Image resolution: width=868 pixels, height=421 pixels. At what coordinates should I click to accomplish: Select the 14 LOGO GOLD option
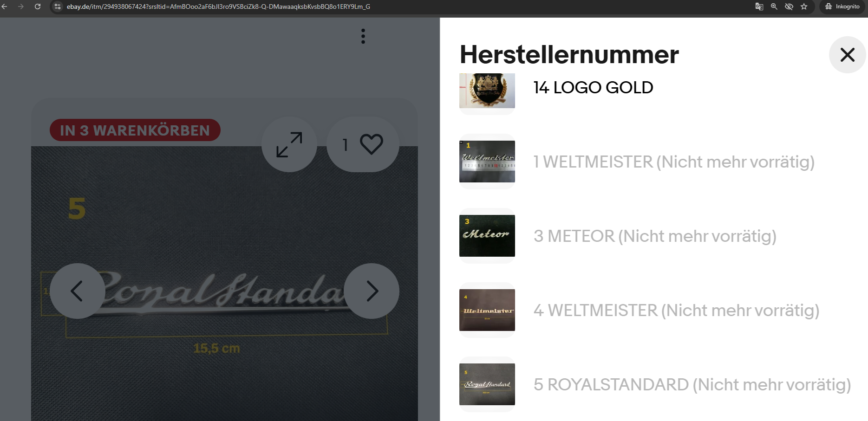click(x=593, y=87)
